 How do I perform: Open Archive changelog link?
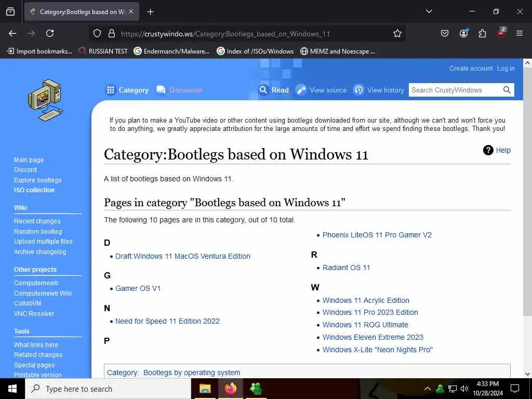[x=40, y=252]
